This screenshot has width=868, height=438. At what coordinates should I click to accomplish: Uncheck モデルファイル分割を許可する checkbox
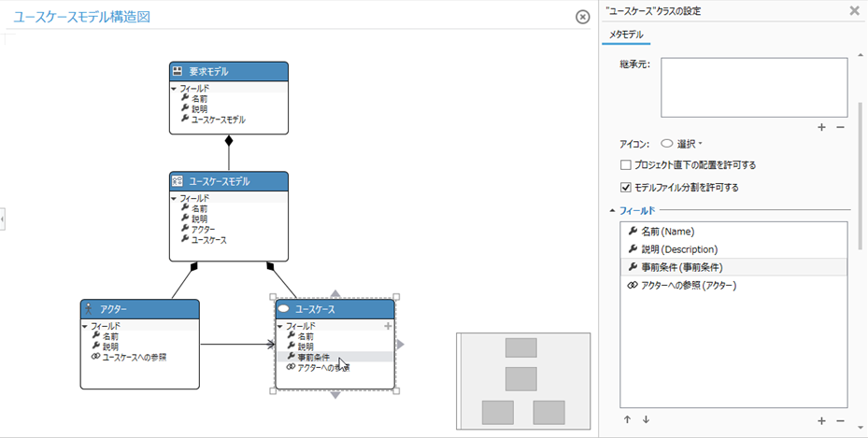pyautogui.click(x=626, y=188)
